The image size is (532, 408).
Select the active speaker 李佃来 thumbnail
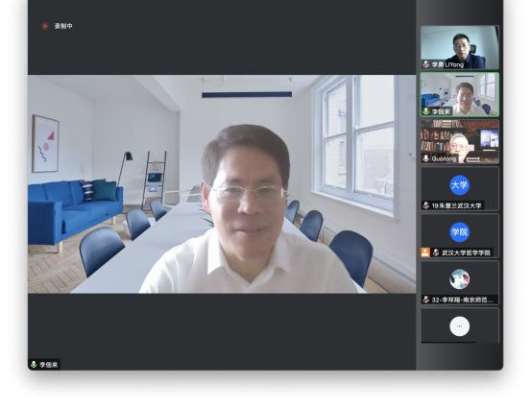[460, 95]
